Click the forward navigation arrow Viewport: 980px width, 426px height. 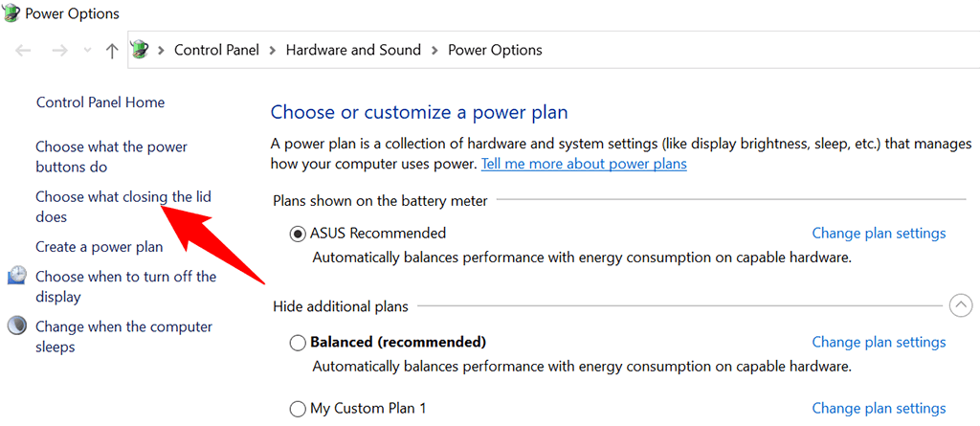tap(59, 51)
